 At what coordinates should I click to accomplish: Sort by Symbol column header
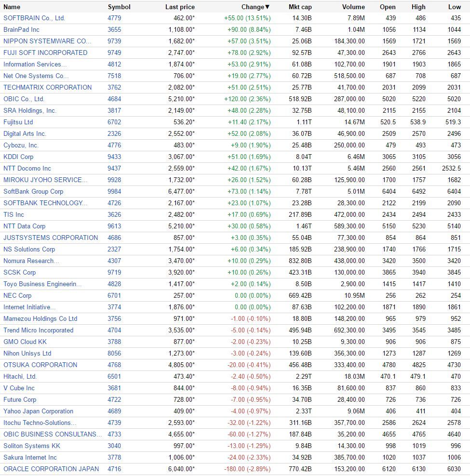point(119,7)
